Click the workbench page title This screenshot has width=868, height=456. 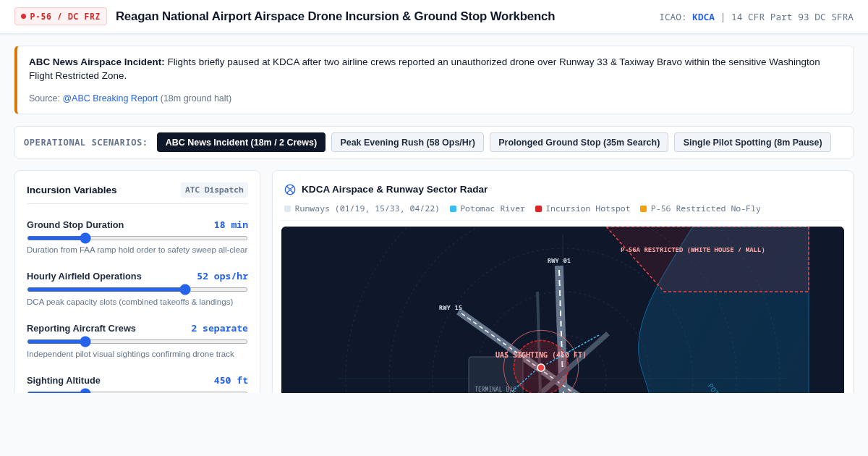[336, 16]
